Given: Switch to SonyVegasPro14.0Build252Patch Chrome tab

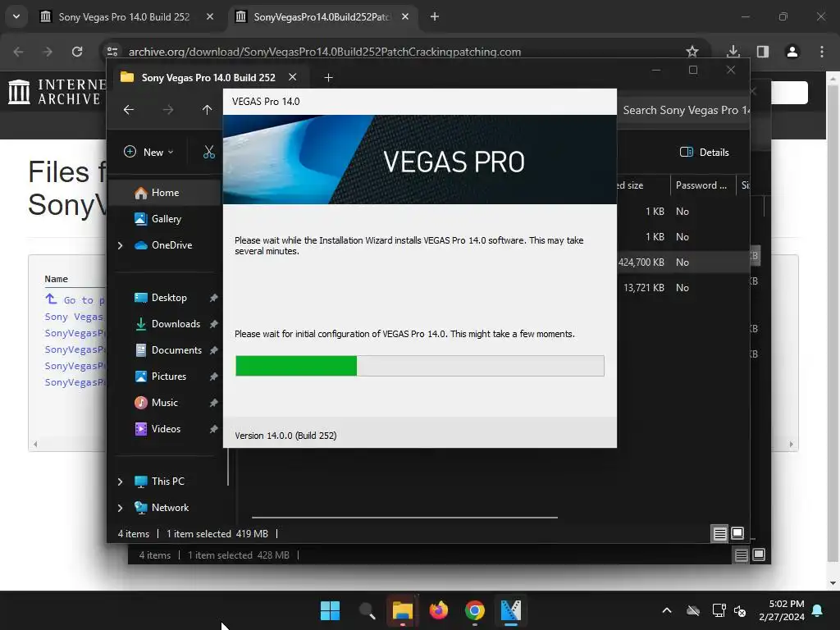Looking at the screenshot, I should 322,16.
